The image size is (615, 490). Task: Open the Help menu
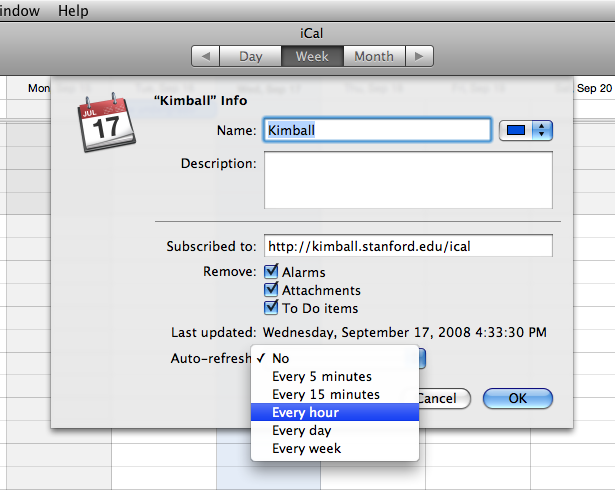[73, 11]
